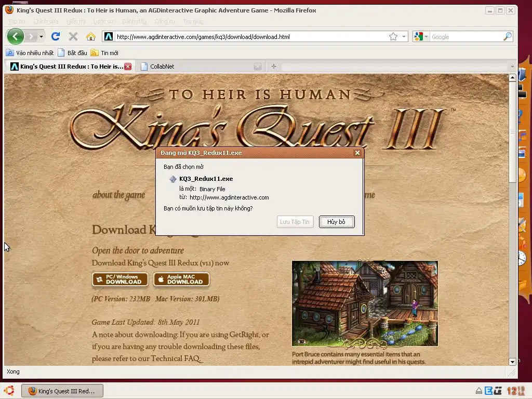The width and height of the screenshot is (532, 399).
Task: Open the Chỉnh sửa menu
Action: point(46,21)
